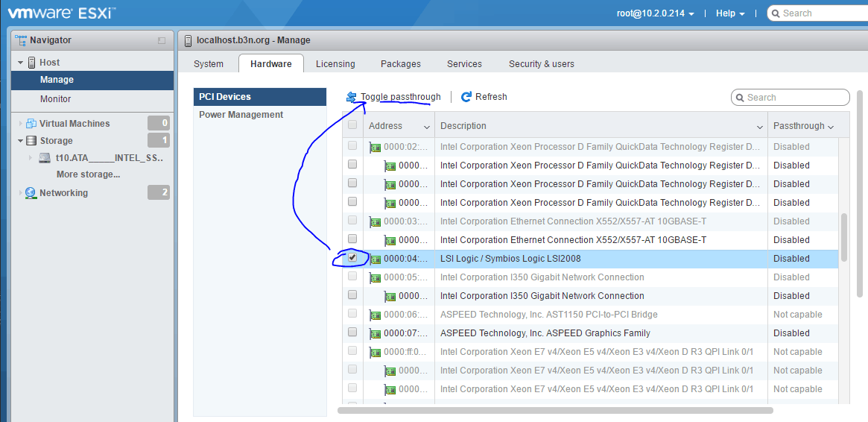Screen dimensions: 868x422
Task: Select Manage under Host
Action: tap(92, 80)
